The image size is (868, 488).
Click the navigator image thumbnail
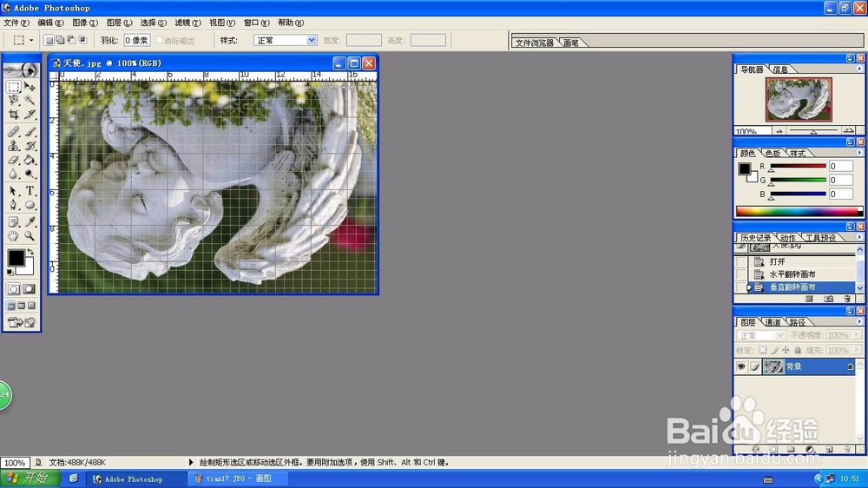(x=799, y=100)
